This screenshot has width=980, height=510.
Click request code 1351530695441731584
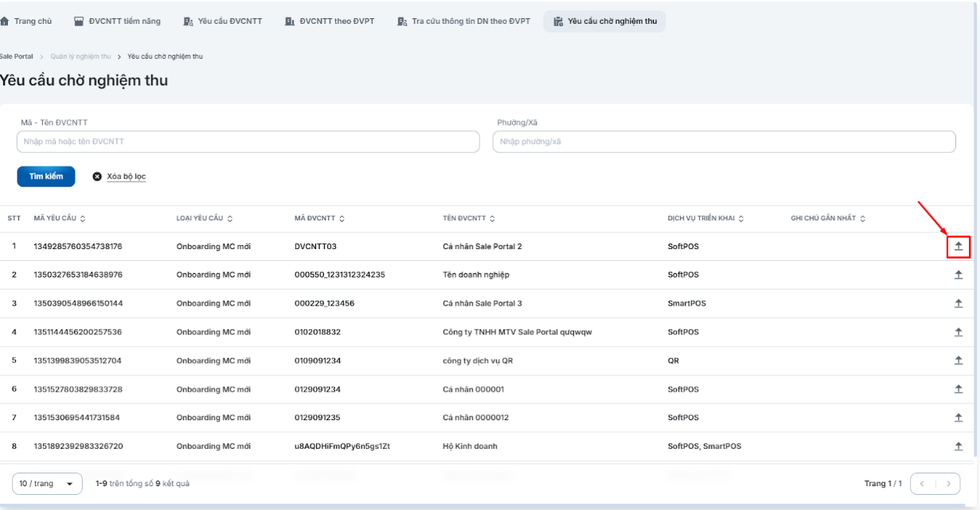tap(78, 418)
